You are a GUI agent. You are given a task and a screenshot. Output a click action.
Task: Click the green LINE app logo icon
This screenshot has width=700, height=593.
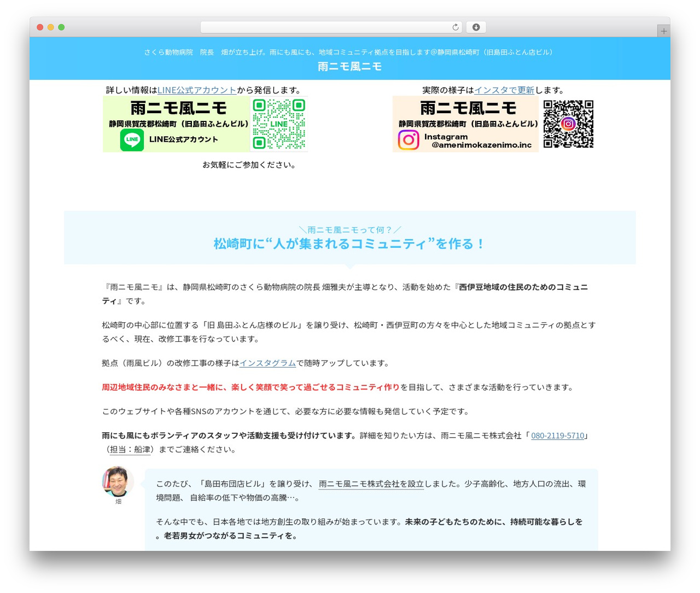[x=132, y=139]
